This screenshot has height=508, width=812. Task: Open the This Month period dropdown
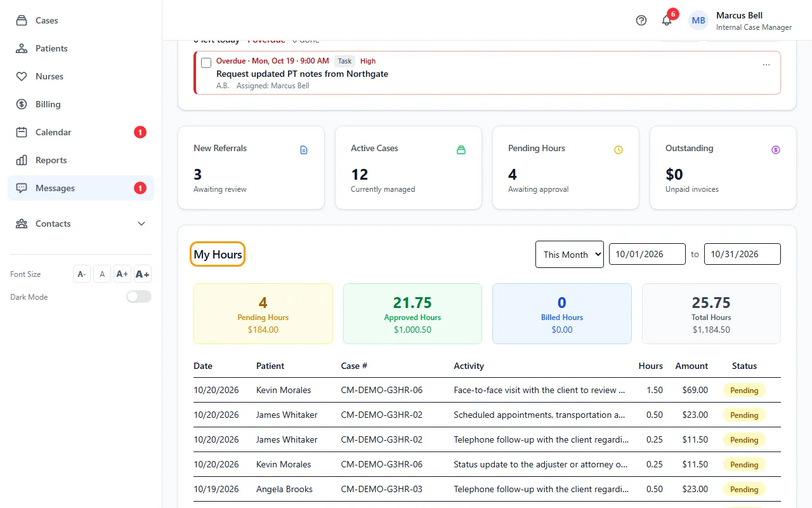[x=570, y=254]
